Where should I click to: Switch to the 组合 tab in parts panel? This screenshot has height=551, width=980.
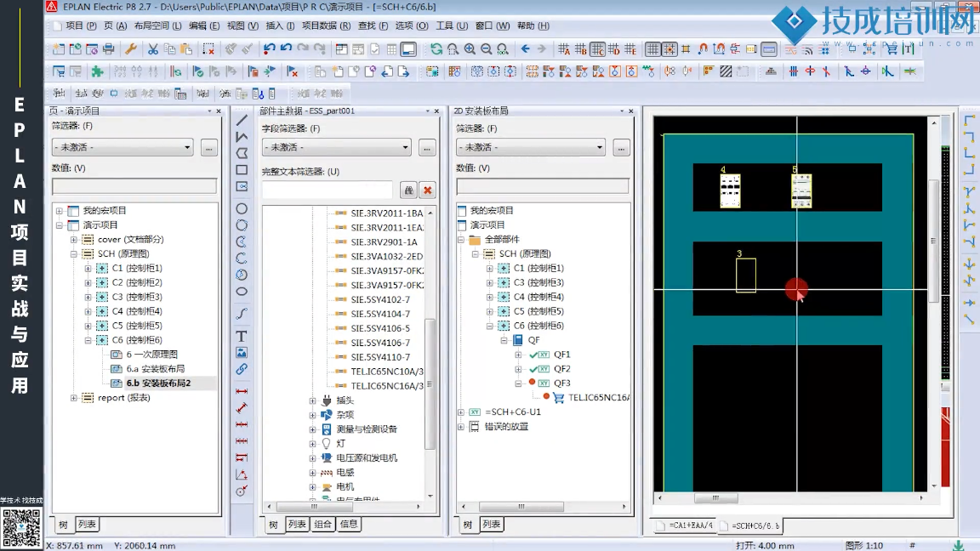tap(322, 524)
